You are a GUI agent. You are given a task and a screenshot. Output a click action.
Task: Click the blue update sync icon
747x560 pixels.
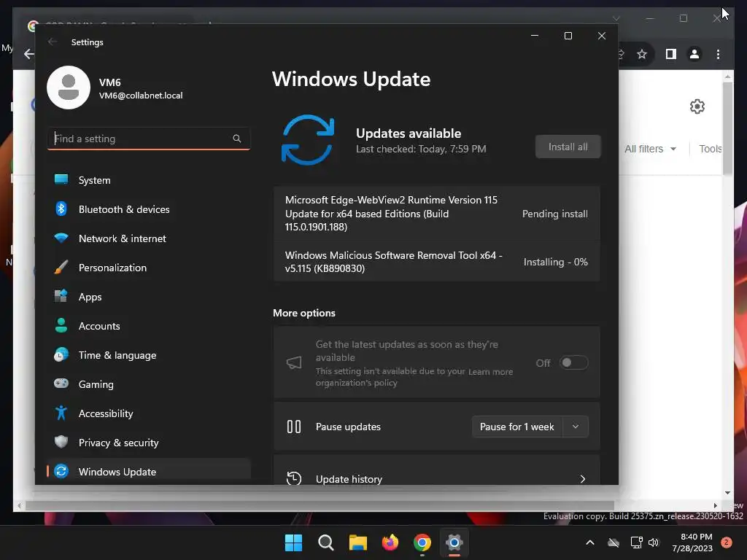[x=308, y=140]
